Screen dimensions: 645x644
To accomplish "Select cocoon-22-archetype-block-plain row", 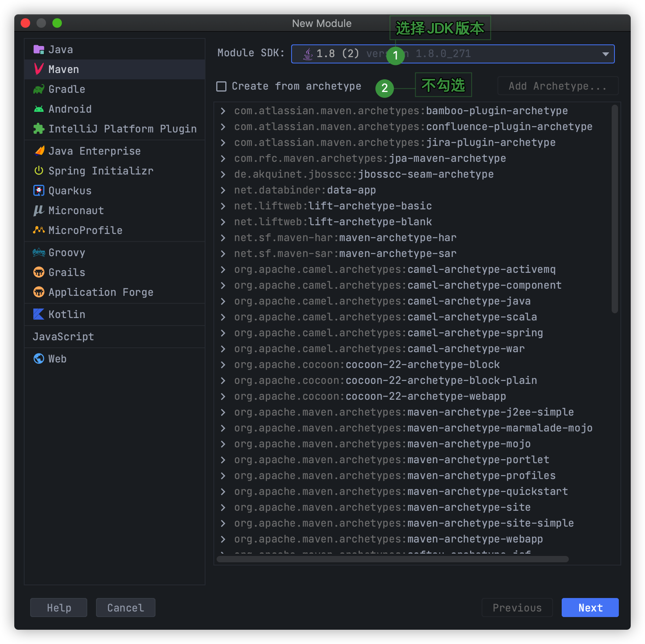I will point(413,381).
